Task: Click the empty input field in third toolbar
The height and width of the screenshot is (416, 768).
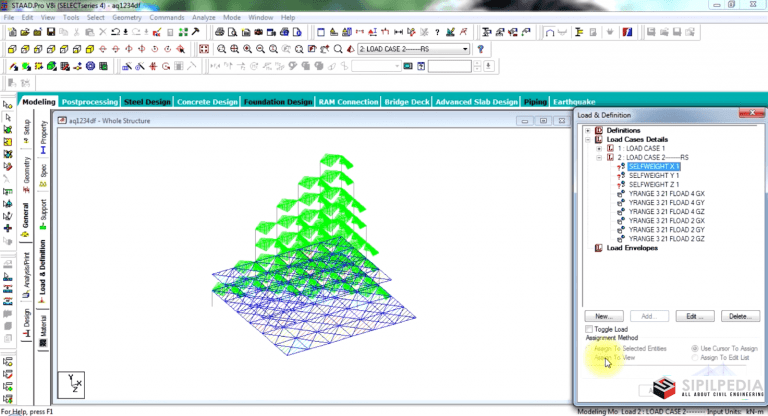Action: click(449, 66)
